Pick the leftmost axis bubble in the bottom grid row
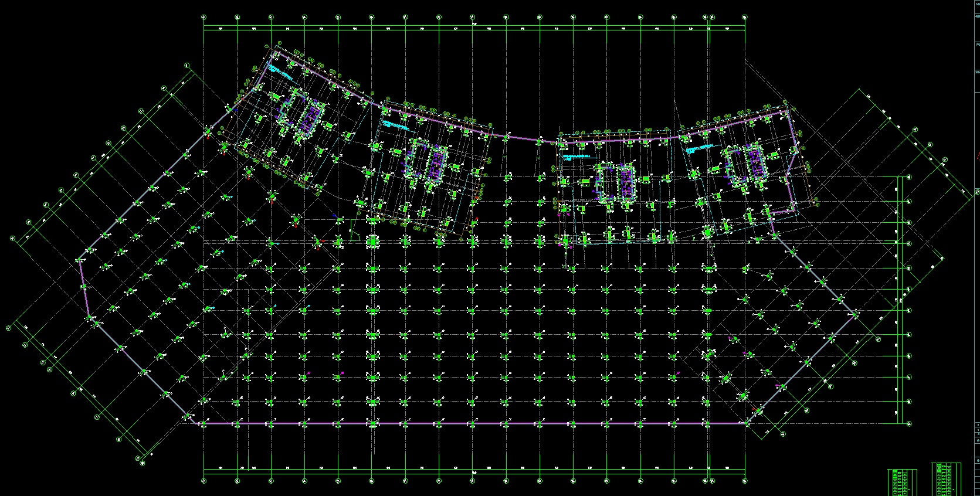This screenshot has width=980, height=496. point(204,481)
